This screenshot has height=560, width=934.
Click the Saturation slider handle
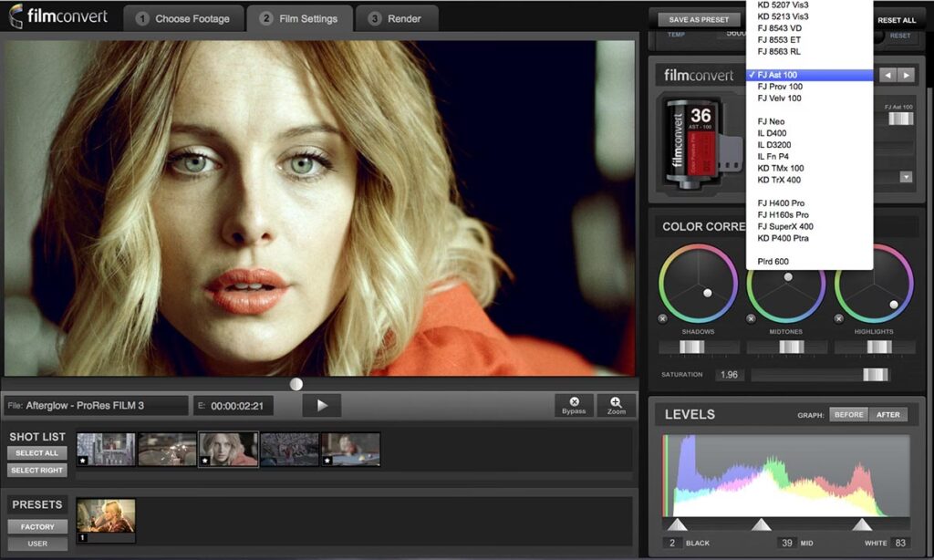click(875, 375)
